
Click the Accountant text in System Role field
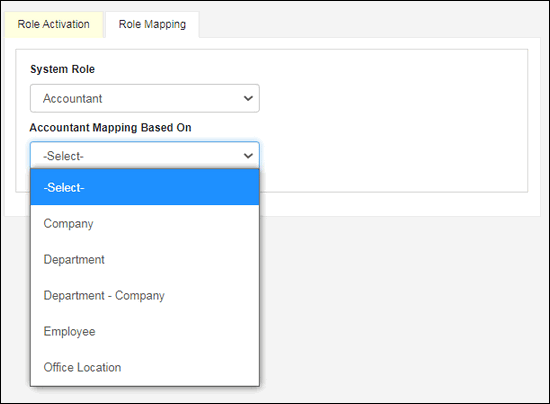pos(73,99)
